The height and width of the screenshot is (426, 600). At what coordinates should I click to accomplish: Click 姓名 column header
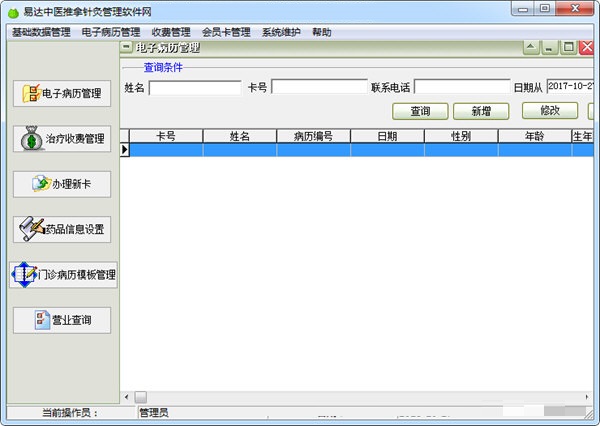240,136
